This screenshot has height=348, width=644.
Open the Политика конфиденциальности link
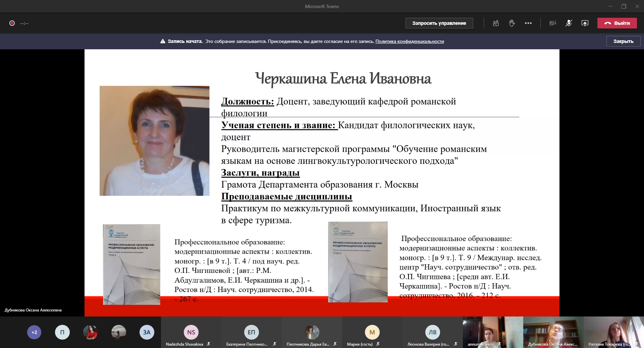click(410, 41)
